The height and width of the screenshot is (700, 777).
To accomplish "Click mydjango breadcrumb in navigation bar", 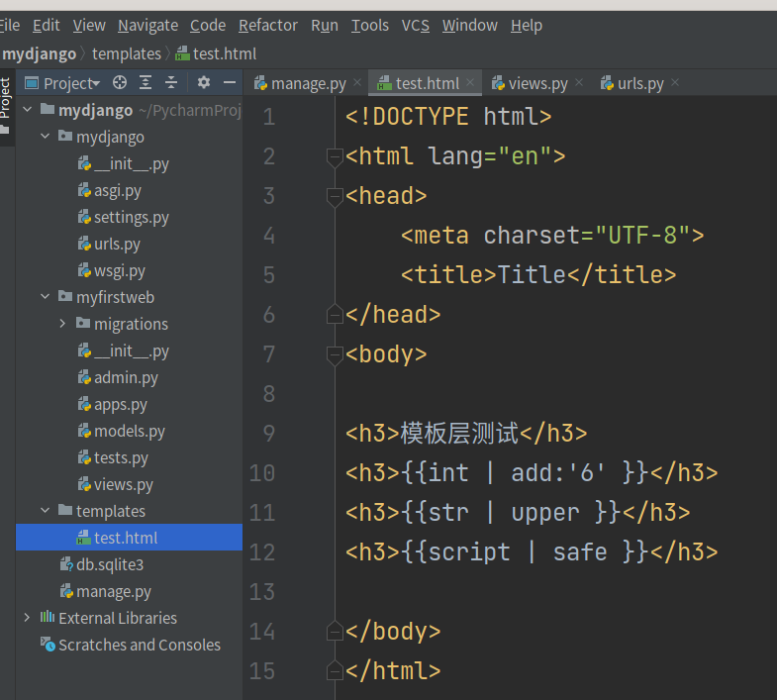I will pyautogui.click(x=40, y=53).
